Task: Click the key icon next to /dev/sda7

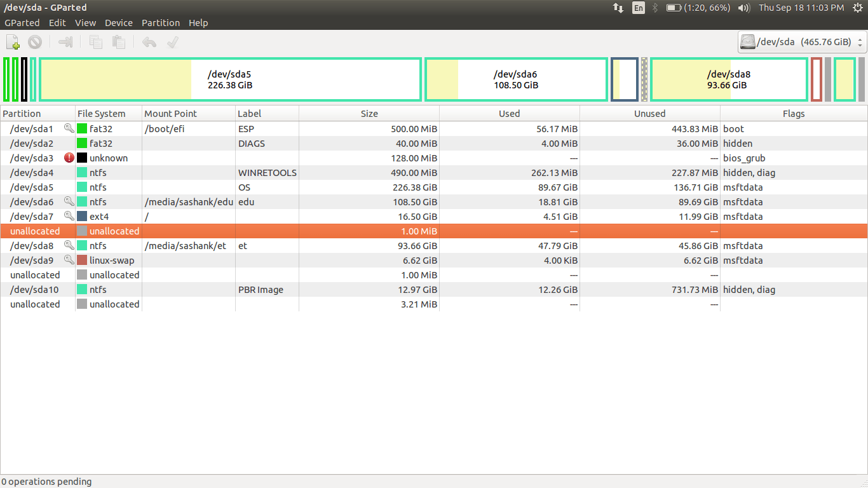Action: pos(69,216)
